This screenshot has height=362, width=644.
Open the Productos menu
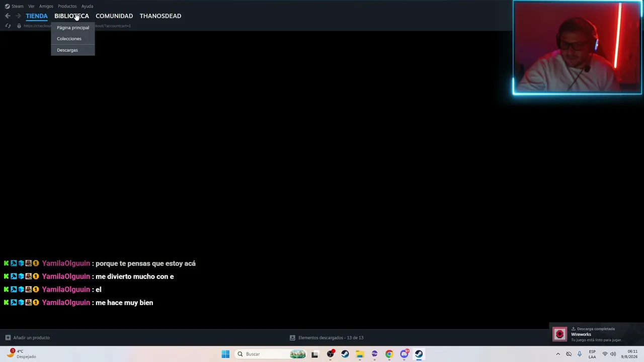67,7
